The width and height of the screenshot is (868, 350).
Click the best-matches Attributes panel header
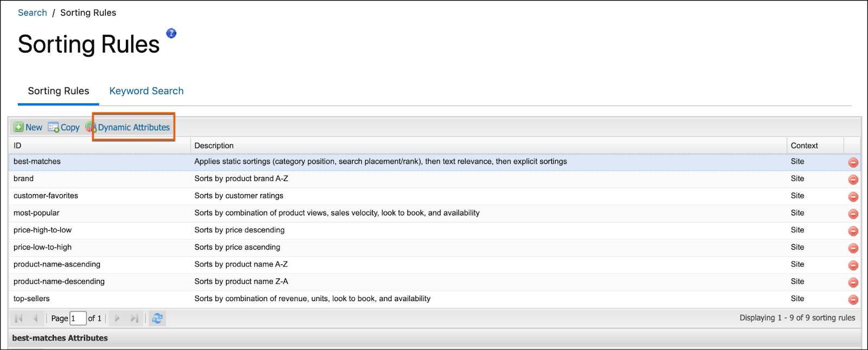tap(435, 338)
